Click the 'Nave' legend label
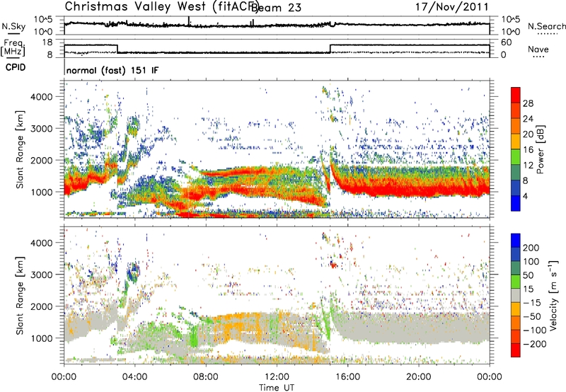This screenshot has width=566, height=392. (538, 49)
